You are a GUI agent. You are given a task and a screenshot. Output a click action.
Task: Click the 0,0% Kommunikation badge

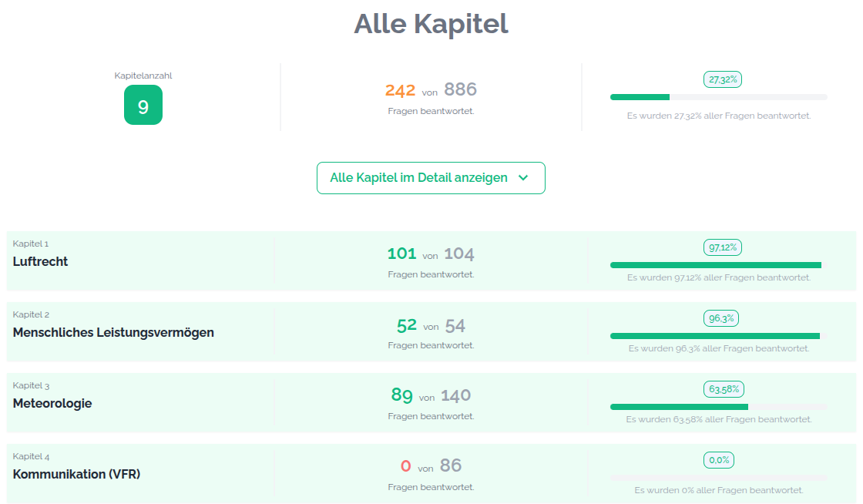tap(719, 460)
